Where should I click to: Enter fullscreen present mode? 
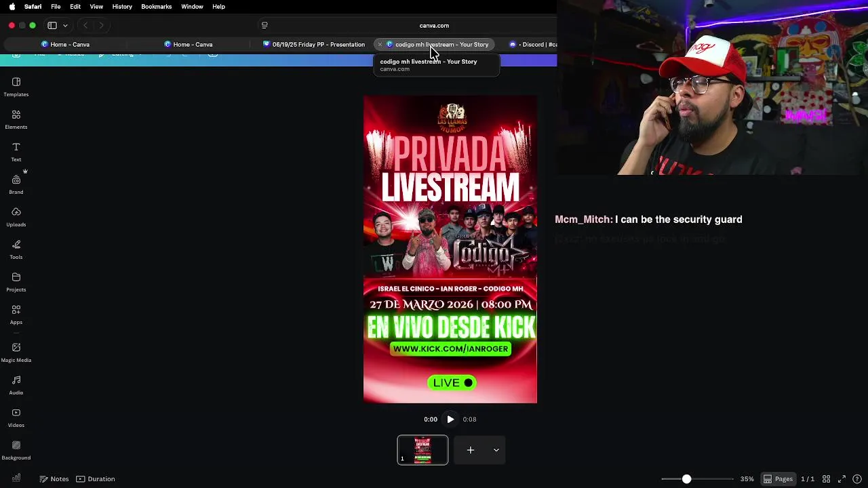coord(842,479)
